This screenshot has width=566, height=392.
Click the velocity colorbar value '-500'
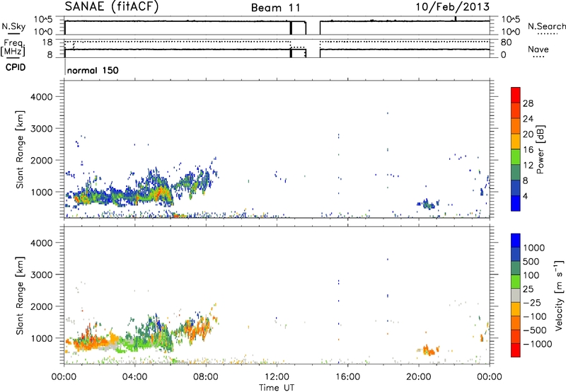535,330
